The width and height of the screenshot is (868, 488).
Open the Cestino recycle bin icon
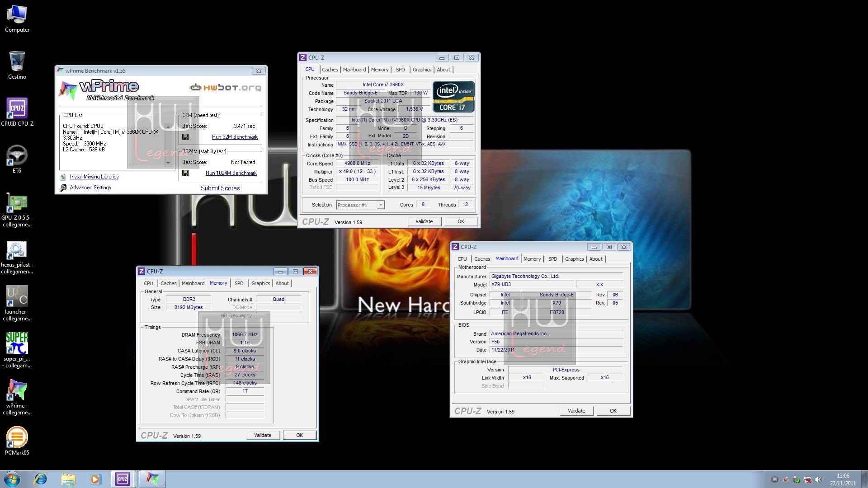click(17, 66)
